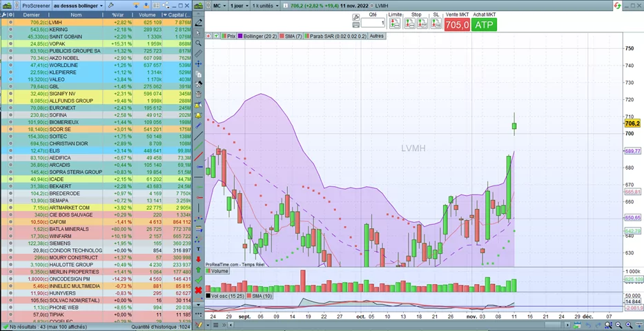Open dropdown arrow next to bottom pencil icon
644x331 pixels.
(208, 325)
